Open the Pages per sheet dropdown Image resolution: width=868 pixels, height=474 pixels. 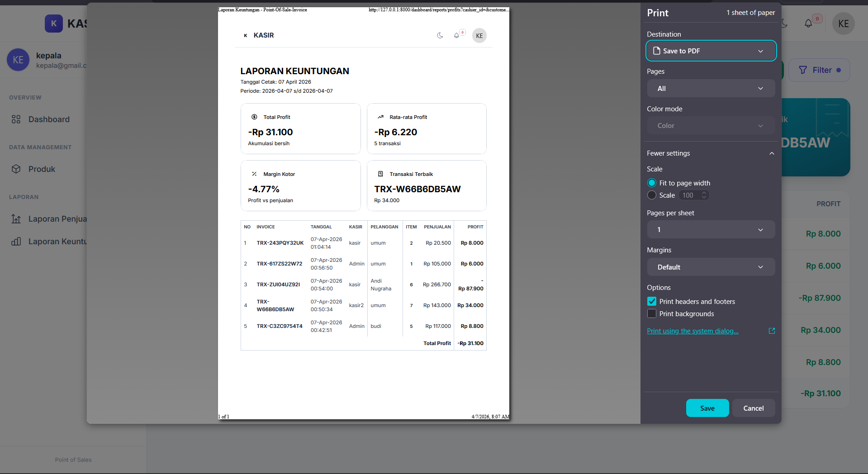tap(711, 229)
